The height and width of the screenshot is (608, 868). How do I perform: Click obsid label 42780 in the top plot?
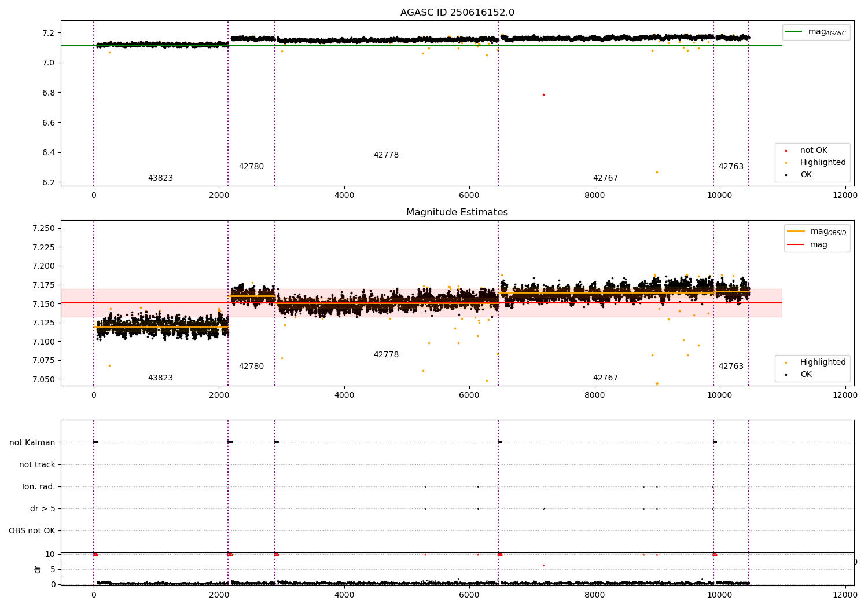(x=251, y=167)
